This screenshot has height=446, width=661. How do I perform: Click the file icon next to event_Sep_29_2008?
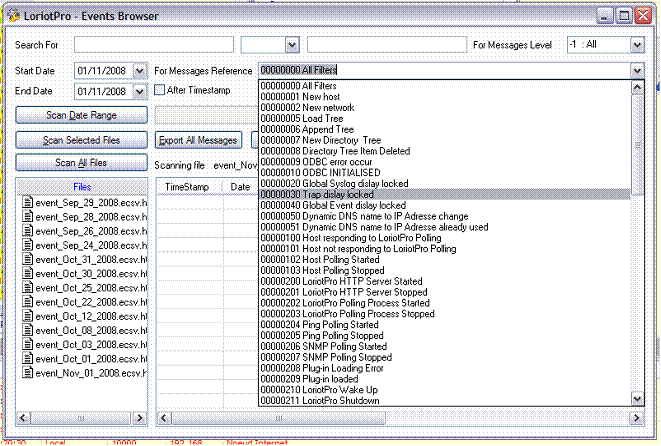27,202
